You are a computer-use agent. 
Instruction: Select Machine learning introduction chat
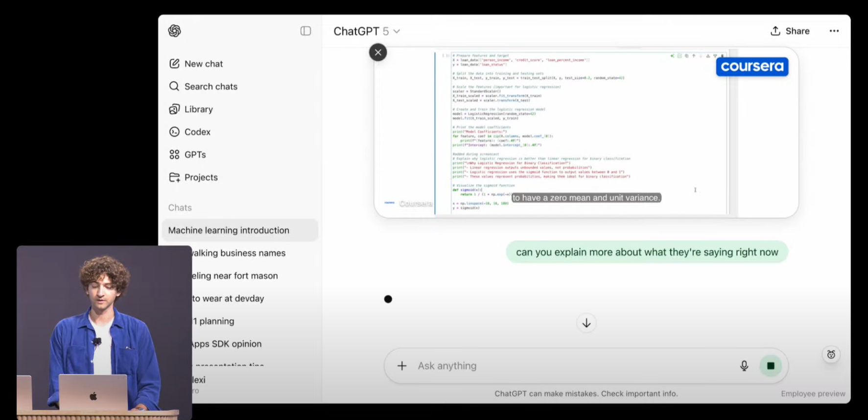click(240, 230)
